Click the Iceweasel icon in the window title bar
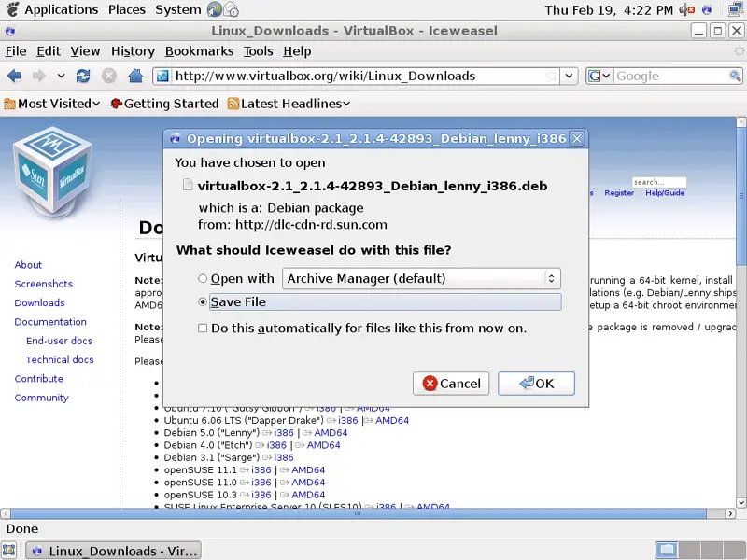 pyautogui.click(x=10, y=31)
